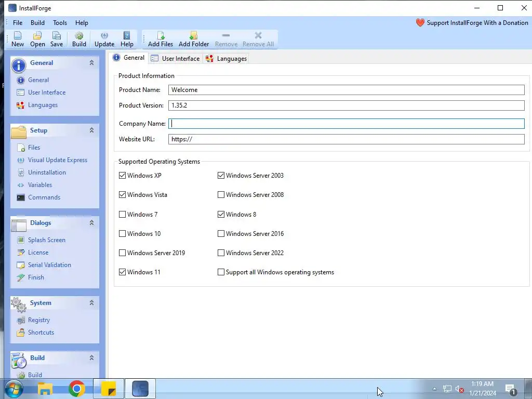Enable Support all Windows operating systems
Screen dimensions: 532x399
(221, 272)
